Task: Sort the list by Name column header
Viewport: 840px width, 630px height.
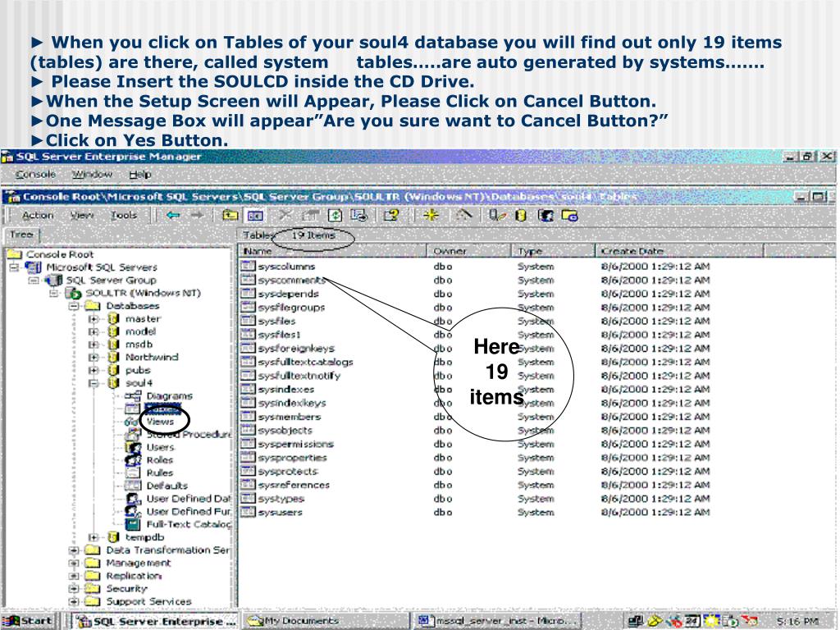Action: [x=332, y=251]
